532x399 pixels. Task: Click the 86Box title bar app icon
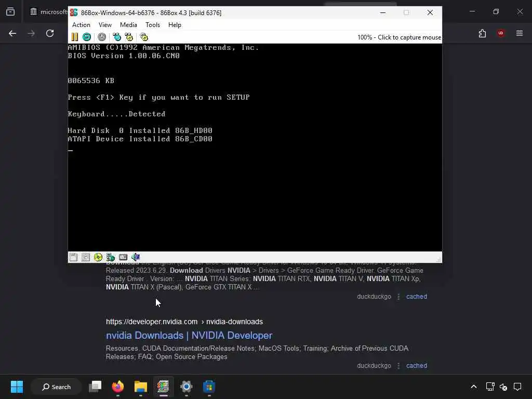74,12
